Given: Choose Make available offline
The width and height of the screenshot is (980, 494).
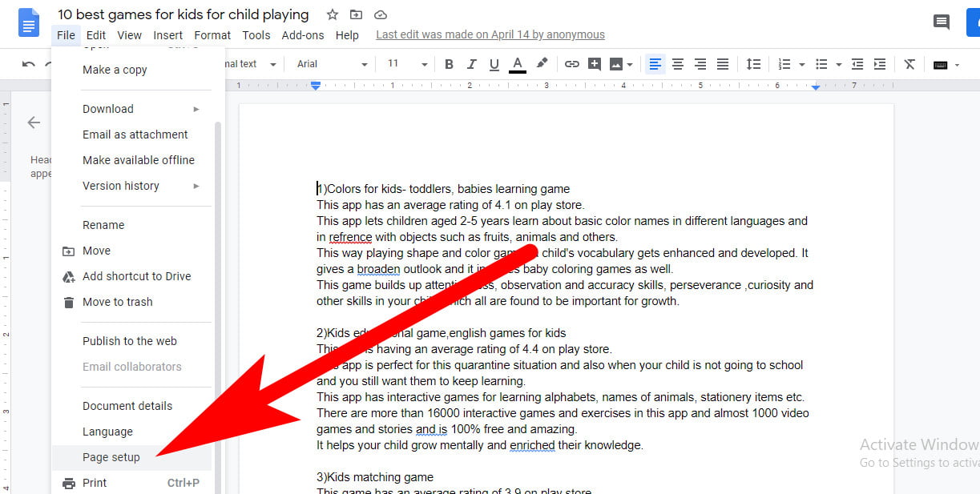Looking at the screenshot, I should pos(131,160).
